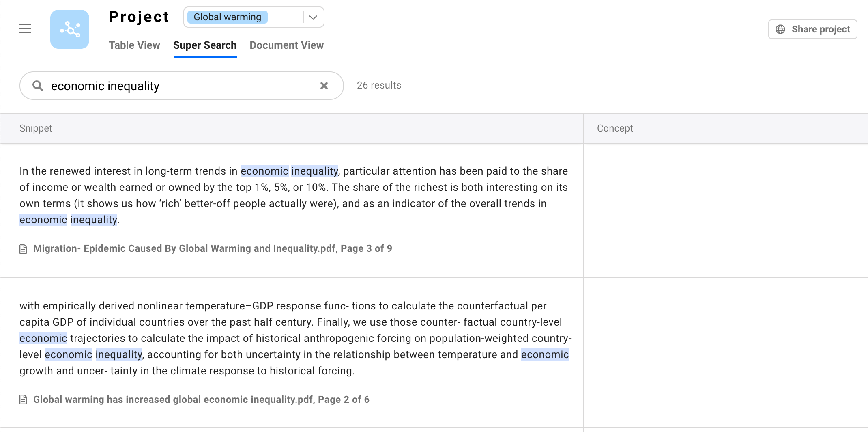
Task: Expand the project selector chevron
Action: (313, 17)
